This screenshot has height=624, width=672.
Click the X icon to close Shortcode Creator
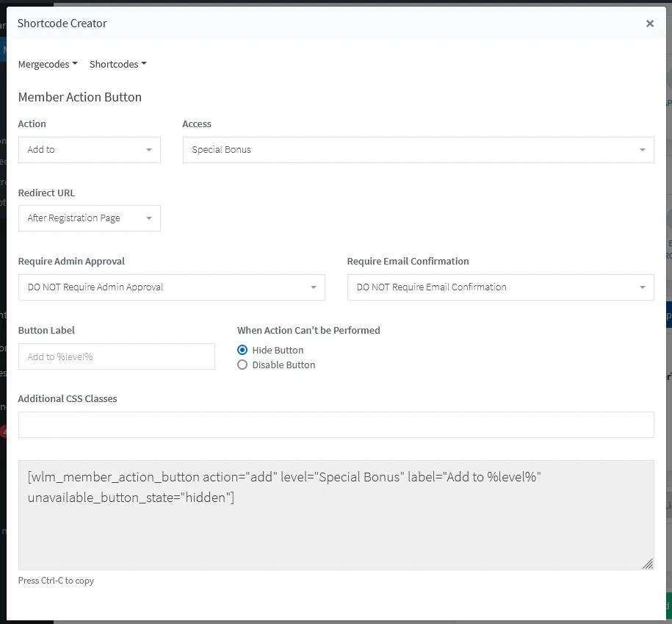650,23
